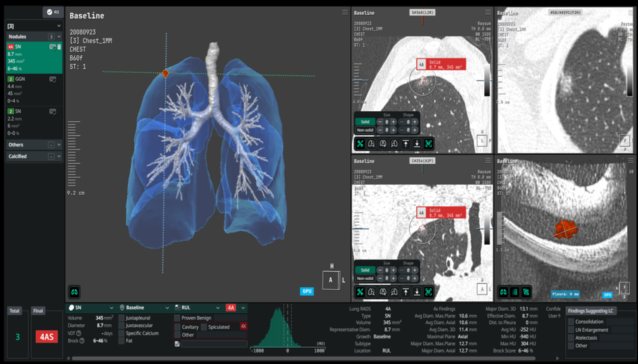Enable the Spiculated checkbox
This screenshot has height=364, width=638.
click(203, 327)
